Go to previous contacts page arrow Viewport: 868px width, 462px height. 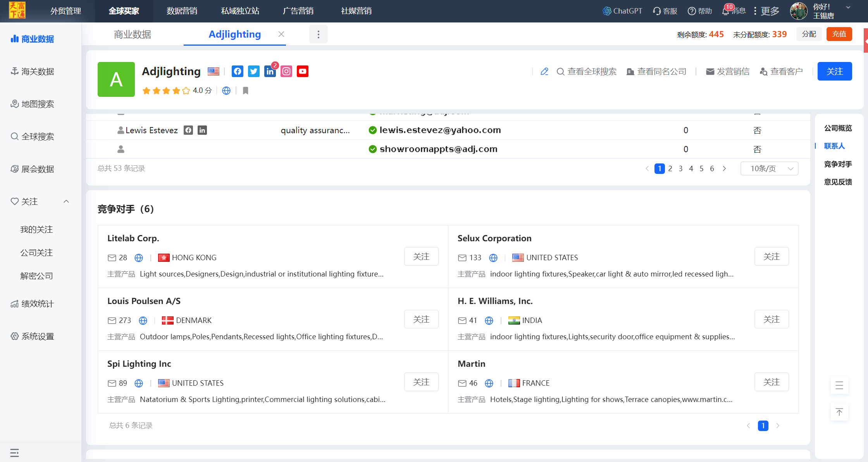point(647,168)
